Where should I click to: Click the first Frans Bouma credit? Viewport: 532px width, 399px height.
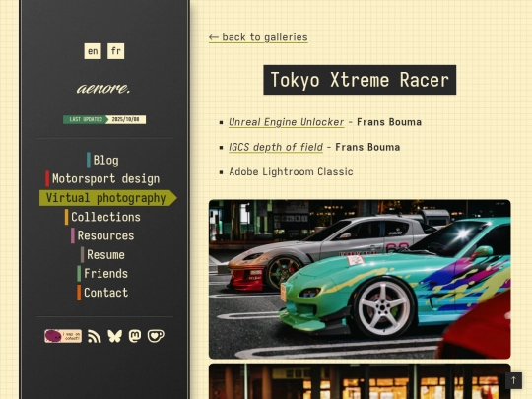[x=389, y=122]
